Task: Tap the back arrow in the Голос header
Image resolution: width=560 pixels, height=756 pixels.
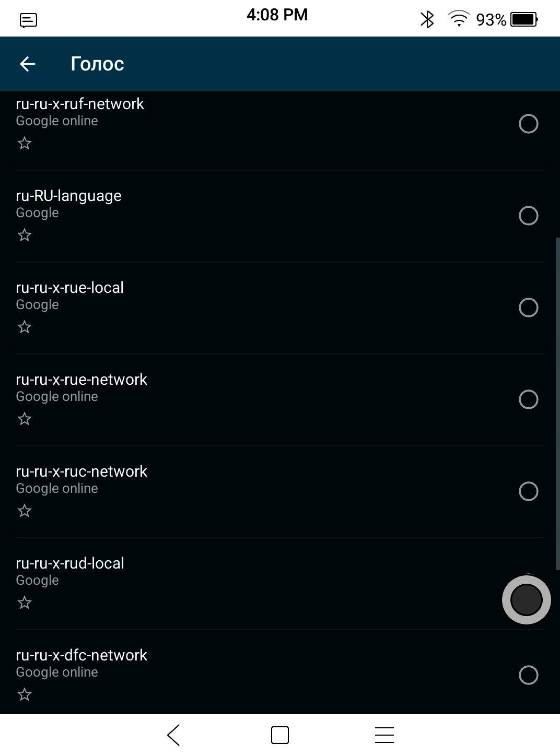Action: [28, 64]
